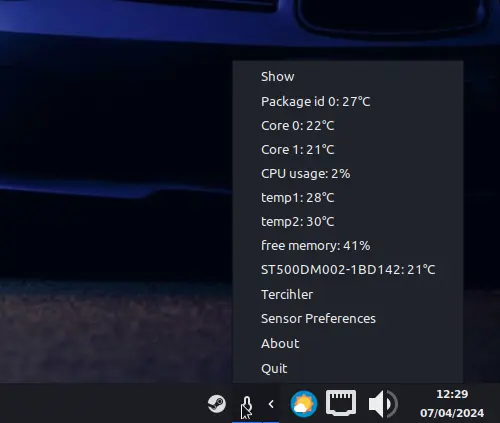Open the clock showing 12:29
Screen dimensions: 500x423
coord(452,394)
